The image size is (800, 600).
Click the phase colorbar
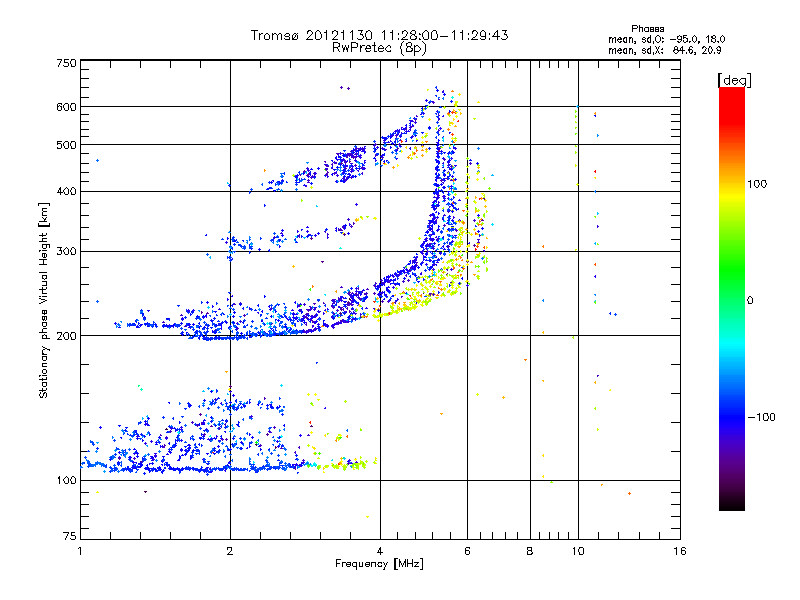click(x=732, y=298)
